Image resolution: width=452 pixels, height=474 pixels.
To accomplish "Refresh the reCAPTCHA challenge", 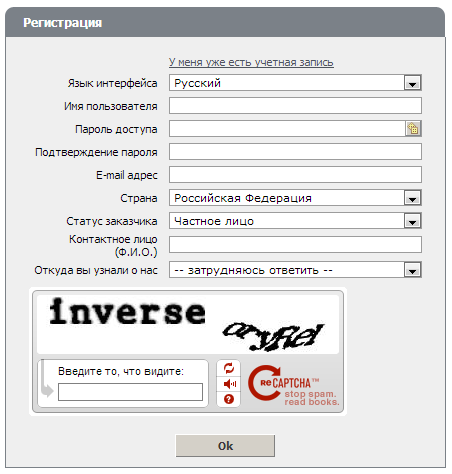I will coord(229,368).
